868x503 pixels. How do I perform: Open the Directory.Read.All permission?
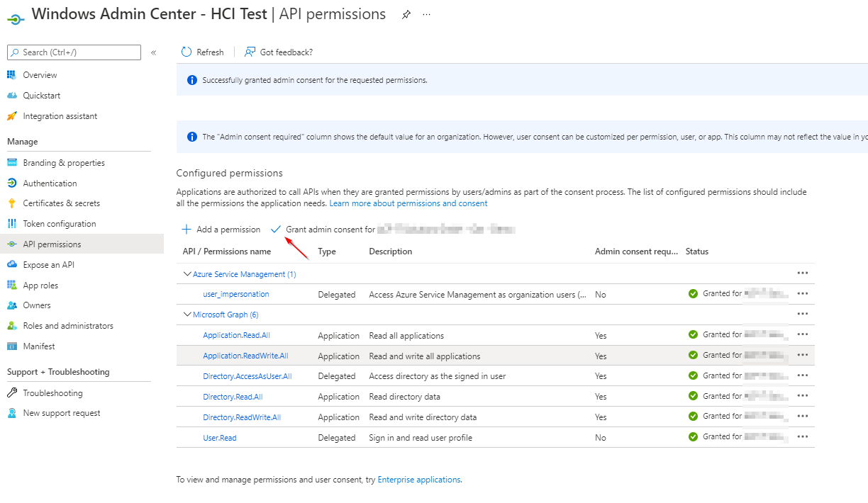click(233, 397)
